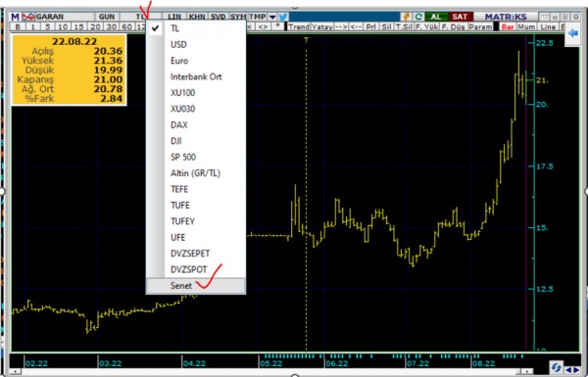Open the dropdown arrow after TMP

(x=272, y=17)
